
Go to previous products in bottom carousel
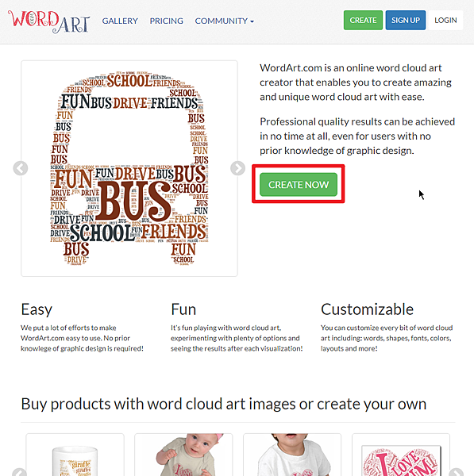(x=19, y=472)
